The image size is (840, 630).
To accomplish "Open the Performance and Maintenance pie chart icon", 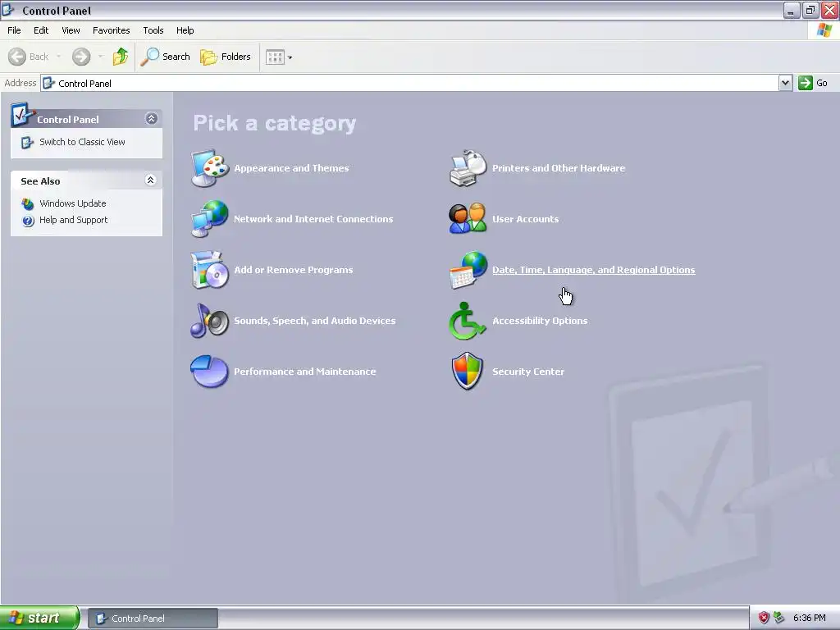I will click(210, 371).
